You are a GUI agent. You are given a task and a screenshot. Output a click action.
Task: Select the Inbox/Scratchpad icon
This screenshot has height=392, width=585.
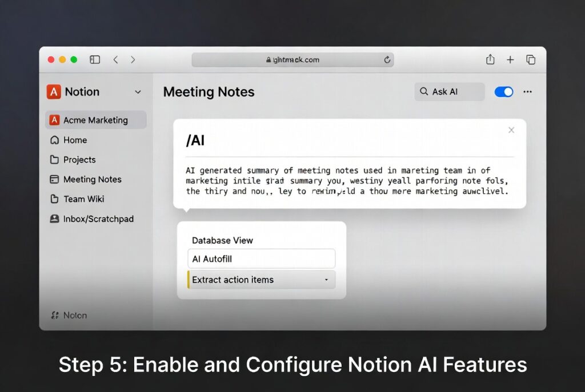(x=54, y=219)
